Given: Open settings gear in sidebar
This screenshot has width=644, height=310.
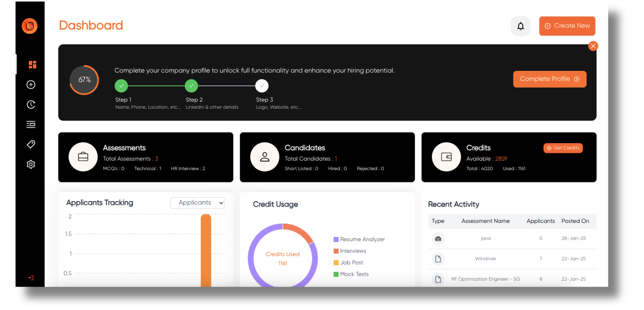Looking at the screenshot, I should coord(31,164).
